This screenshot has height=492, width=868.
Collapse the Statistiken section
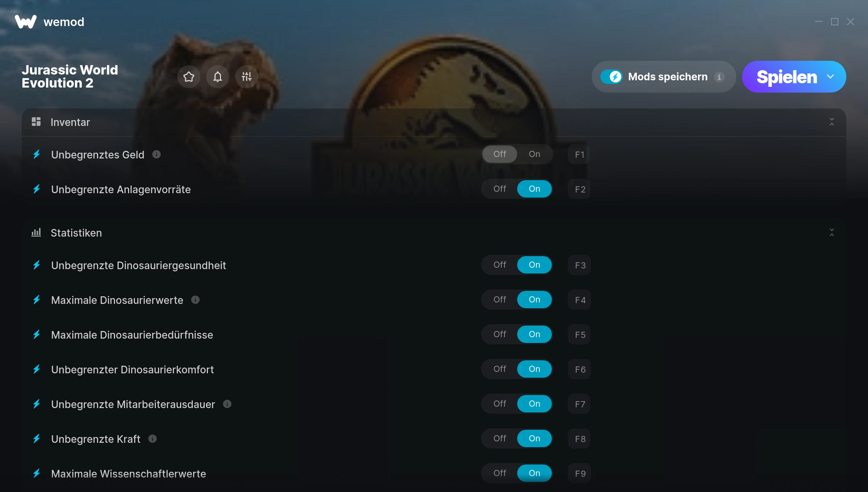[x=832, y=233]
